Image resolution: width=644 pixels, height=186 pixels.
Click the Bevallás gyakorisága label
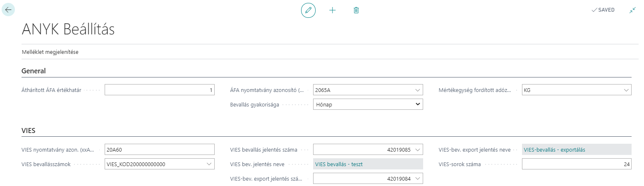[255, 104]
